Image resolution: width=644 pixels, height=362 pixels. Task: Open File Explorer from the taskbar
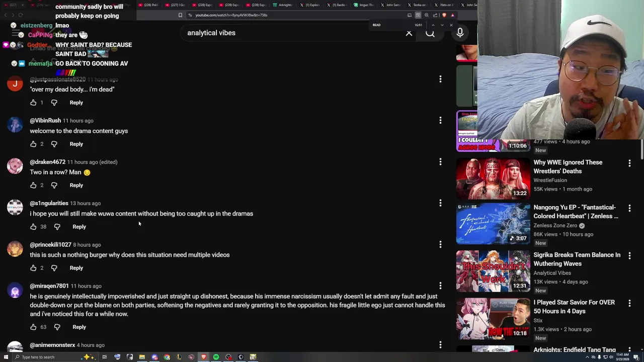tap(142, 357)
